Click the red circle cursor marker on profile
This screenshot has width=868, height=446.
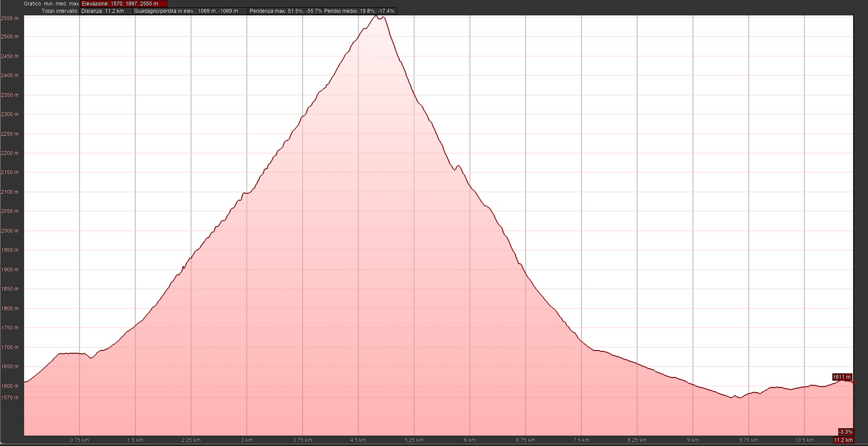click(x=853, y=382)
